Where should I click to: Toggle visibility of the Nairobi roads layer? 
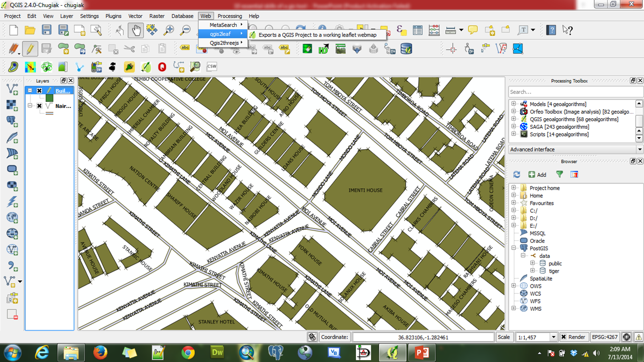point(39,106)
